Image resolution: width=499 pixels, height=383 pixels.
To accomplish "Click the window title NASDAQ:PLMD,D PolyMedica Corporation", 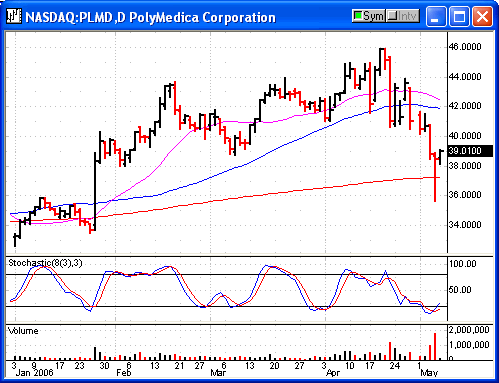I will 150,17.
